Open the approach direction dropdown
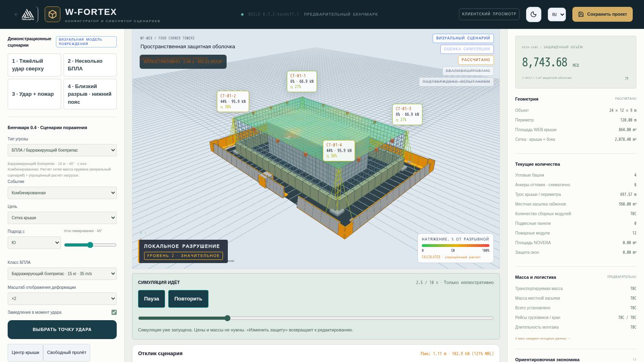The width and height of the screenshot is (644, 362). pos(34,243)
